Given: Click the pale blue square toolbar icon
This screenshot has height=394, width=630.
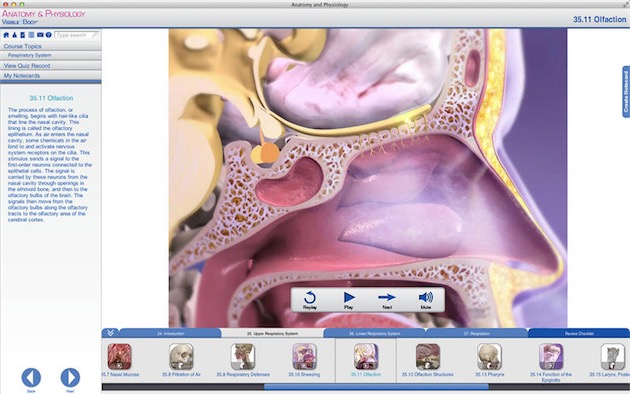Looking at the screenshot, I should pos(31,35).
